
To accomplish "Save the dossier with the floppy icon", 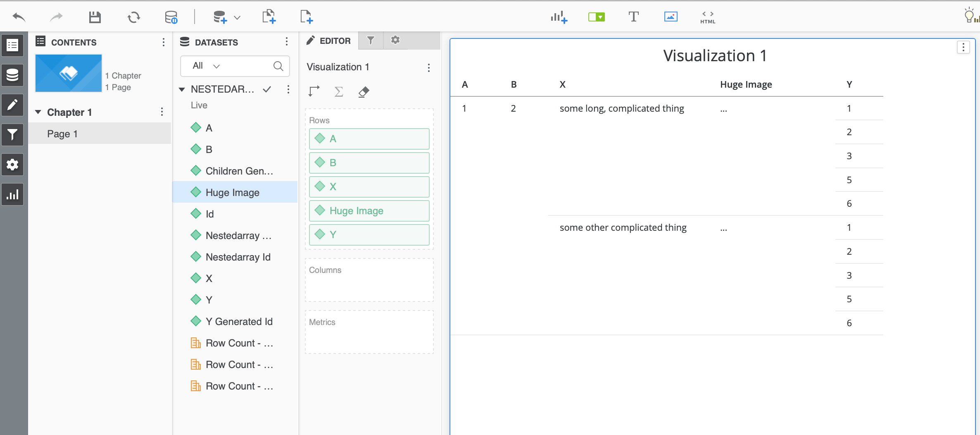I will [x=95, y=17].
